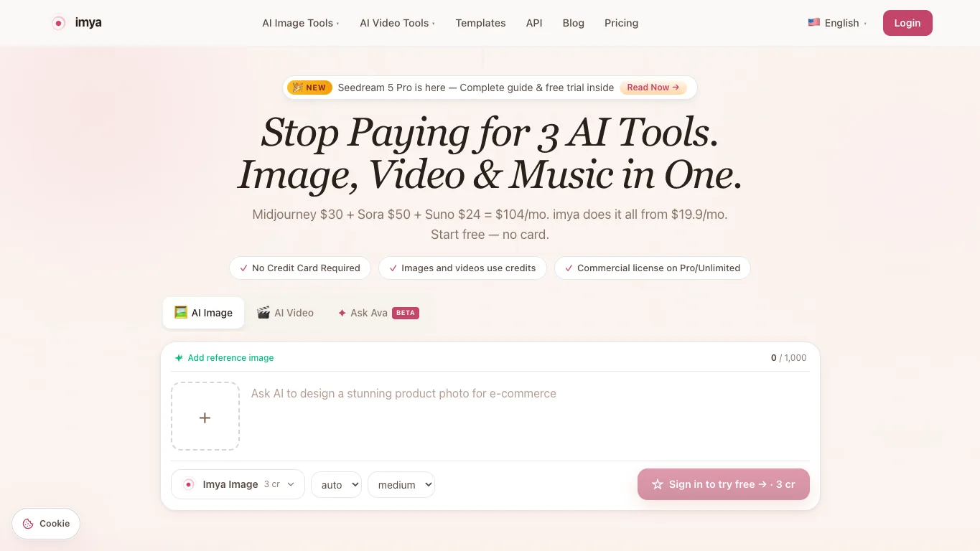Screen dimensions: 980x551
Task: Click the Login button
Action: click(907, 23)
